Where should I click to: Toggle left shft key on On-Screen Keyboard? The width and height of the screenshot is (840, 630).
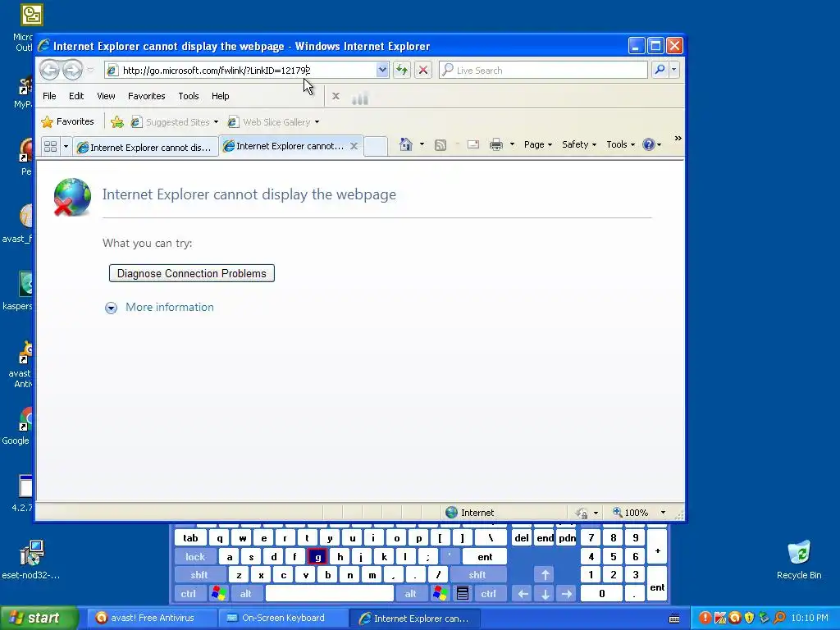click(199, 575)
